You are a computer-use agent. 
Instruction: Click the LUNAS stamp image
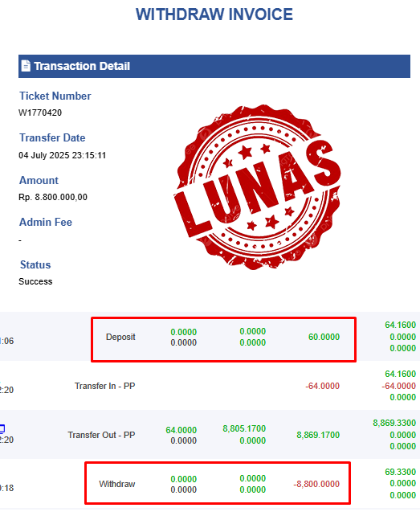(257, 187)
